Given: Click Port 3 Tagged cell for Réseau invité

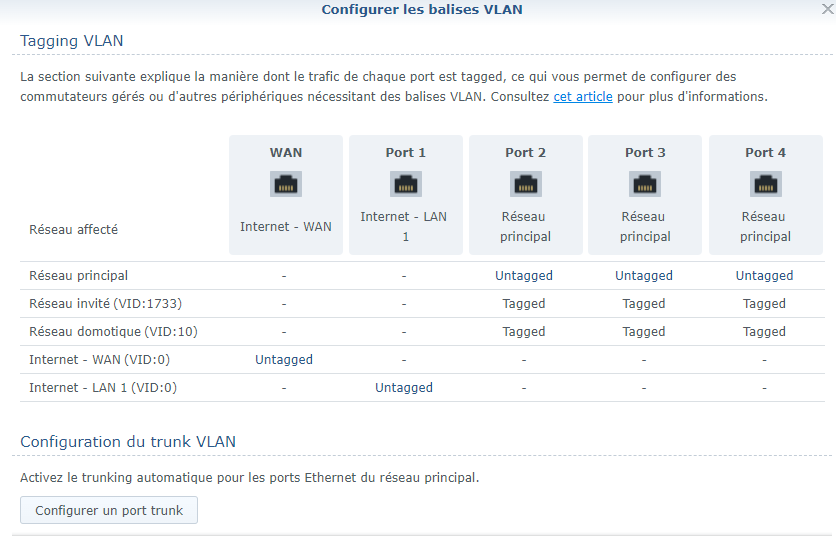Looking at the screenshot, I should 644,304.
